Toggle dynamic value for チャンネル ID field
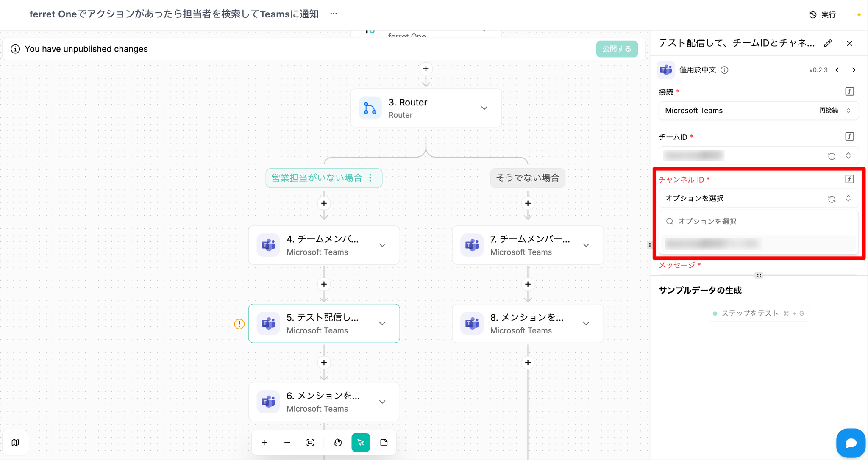Viewport: 868px width, 460px height. (849, 179)
